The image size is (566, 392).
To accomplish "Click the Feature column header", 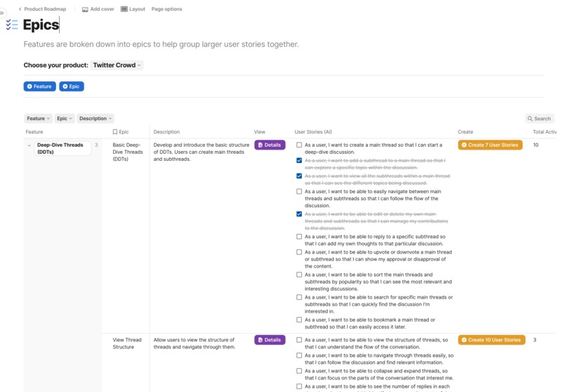I will [34, 132].
